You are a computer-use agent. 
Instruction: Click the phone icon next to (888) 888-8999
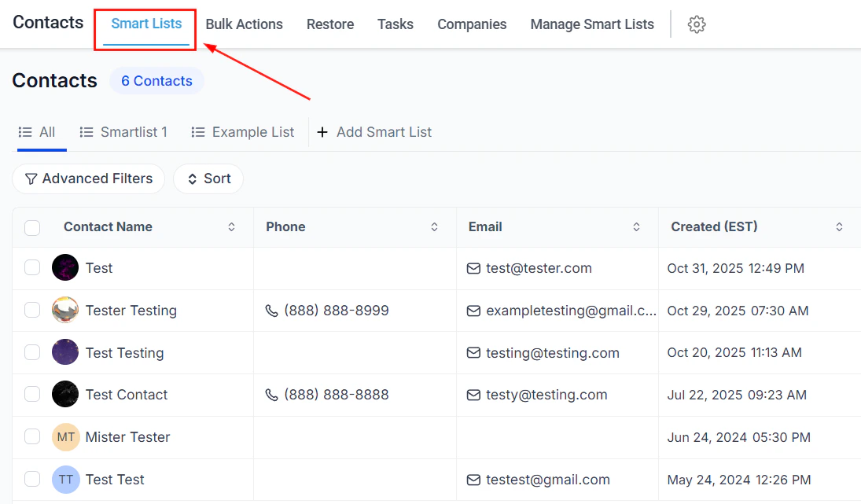pyautogui.click(x=271, y=310)
